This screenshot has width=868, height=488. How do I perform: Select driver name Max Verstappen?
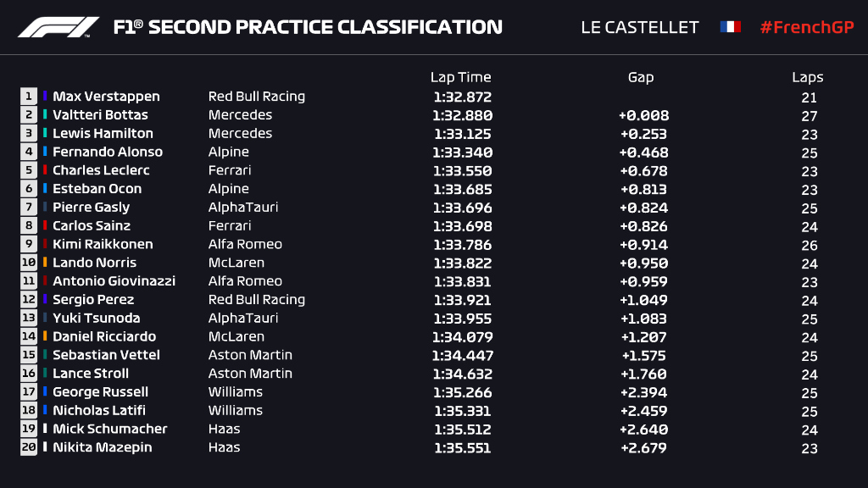click(x=106, y=97)
